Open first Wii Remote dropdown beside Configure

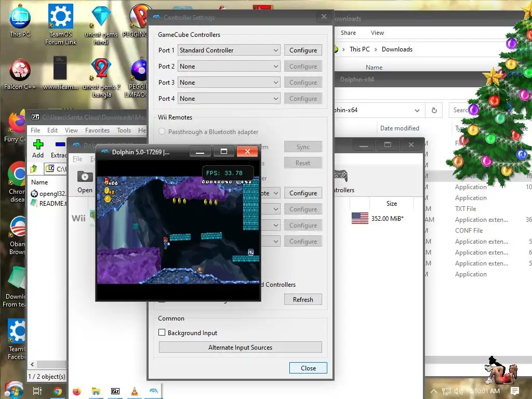coord(270,193)
